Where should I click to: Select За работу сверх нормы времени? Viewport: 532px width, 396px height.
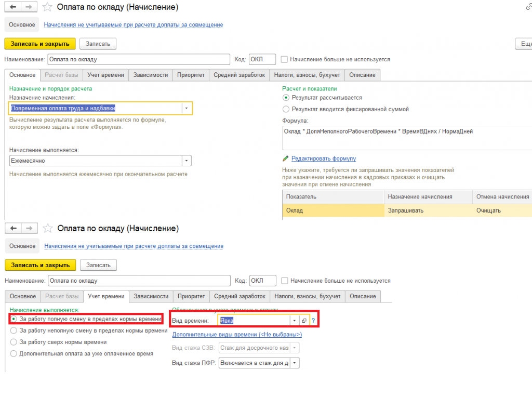[x=14, y=342]
